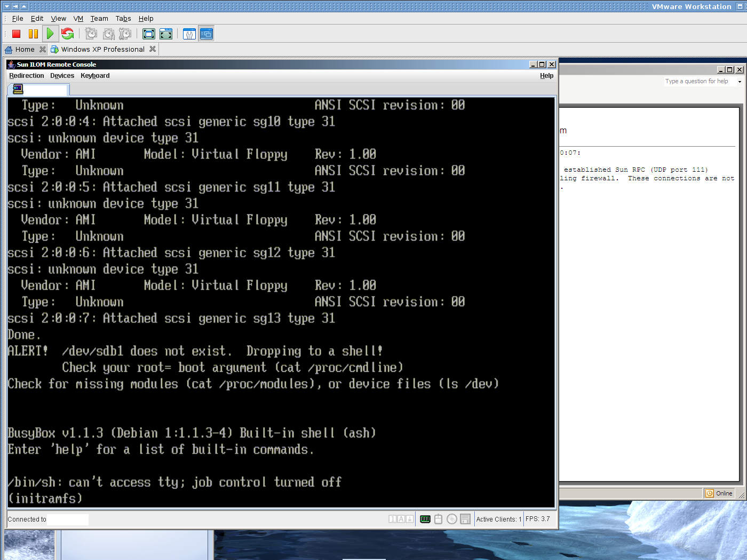Click 'Active Clients: 1' in status bar
Screen dimensions: 747x560
499,519
